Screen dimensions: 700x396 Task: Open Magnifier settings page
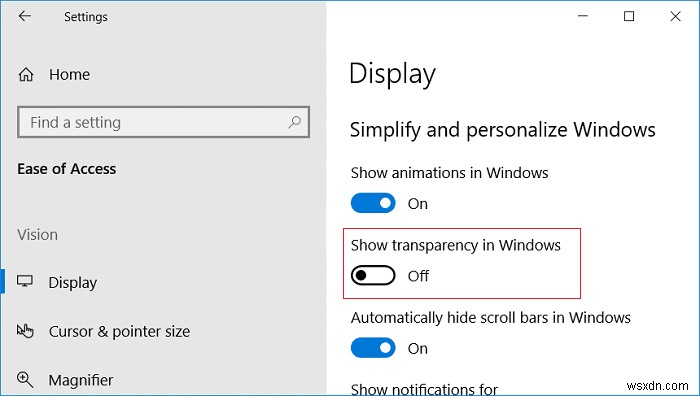pos(80,380)
